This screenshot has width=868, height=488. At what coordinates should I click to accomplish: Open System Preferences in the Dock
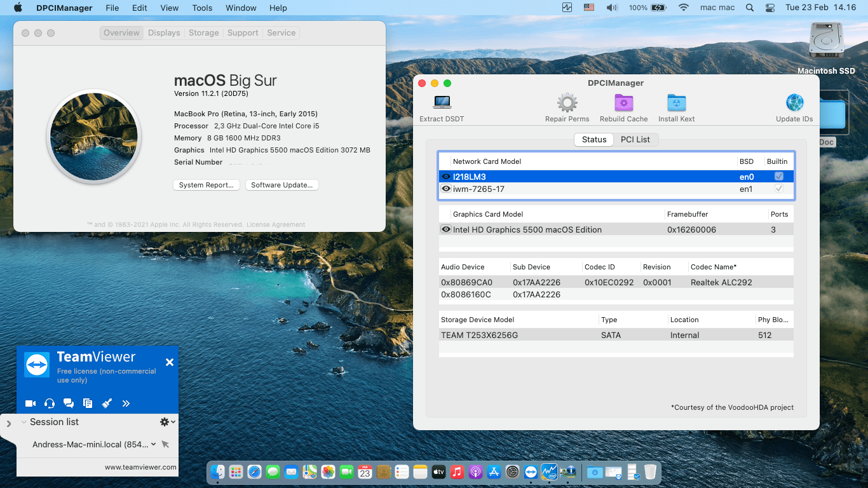point(512,472)
